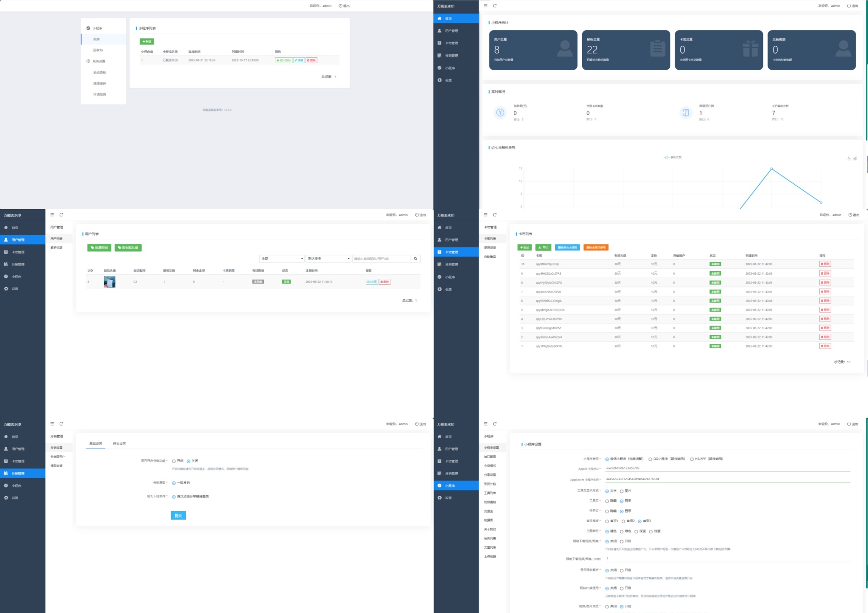Open the 默认排序 sort dropdown
This screenshot has width=868, height=613.
(328, 259)
